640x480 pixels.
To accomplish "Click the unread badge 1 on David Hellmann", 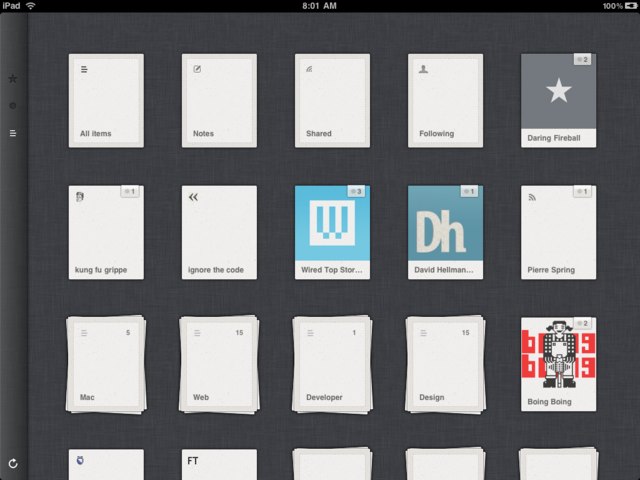I will click(469, 191).
